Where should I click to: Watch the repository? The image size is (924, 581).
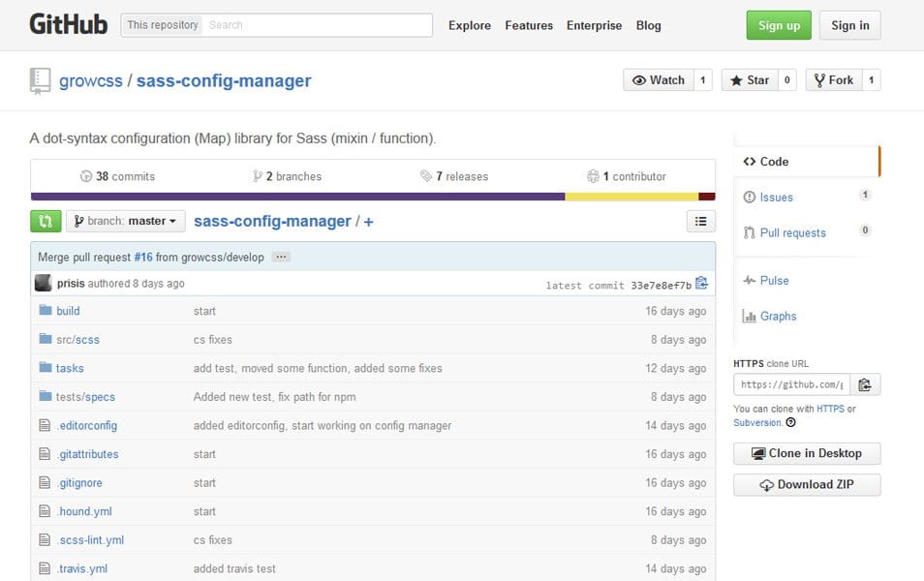[661, 80]
